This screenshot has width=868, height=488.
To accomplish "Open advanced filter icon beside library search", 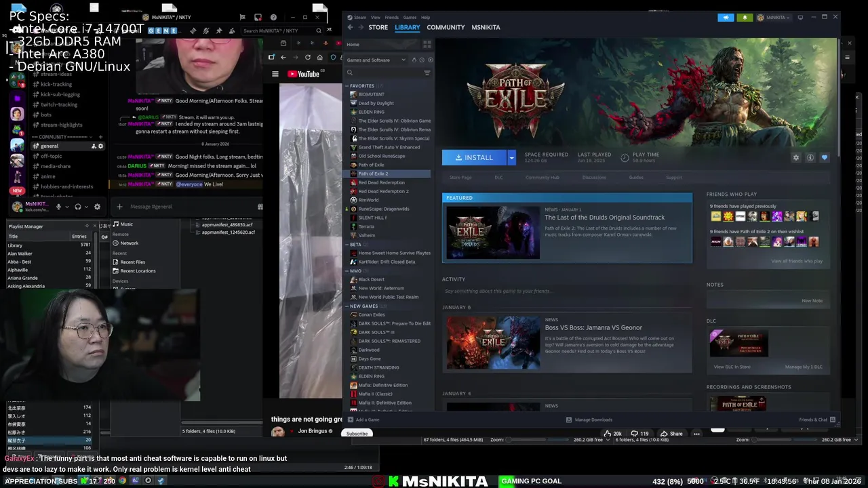I will pyautogui.click(x=427, y=73).
